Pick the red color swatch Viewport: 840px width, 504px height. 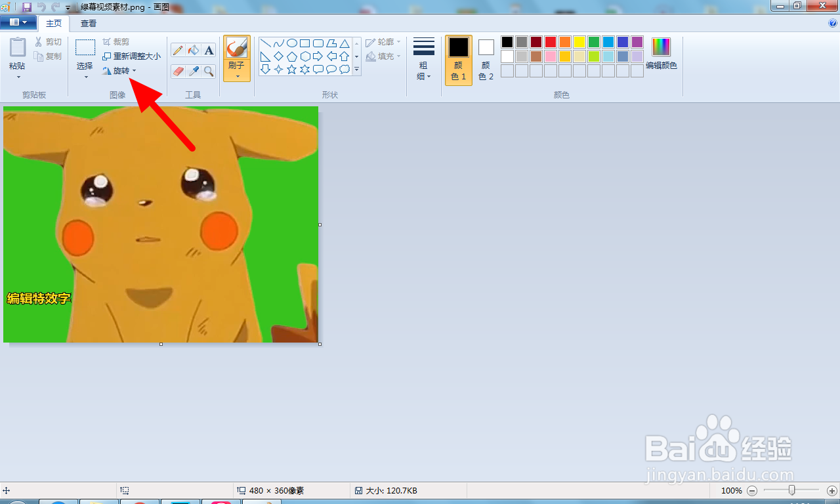(x=551, y=42)
